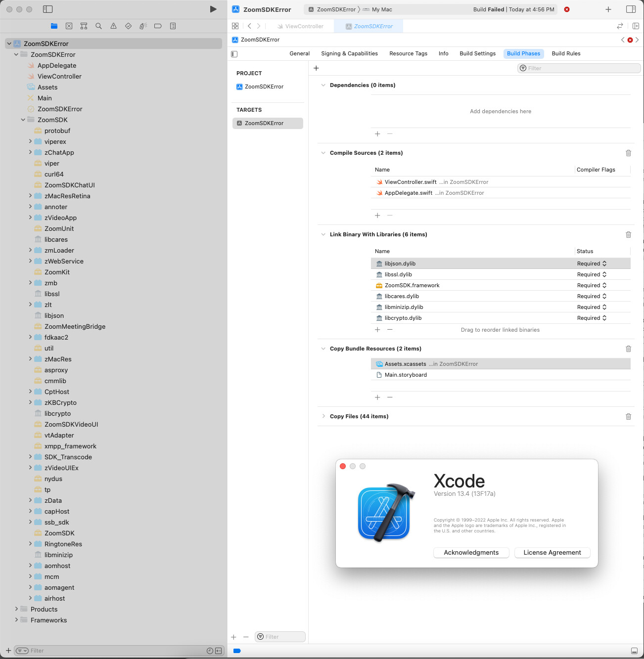Delete the Copy Files phase

628,417
